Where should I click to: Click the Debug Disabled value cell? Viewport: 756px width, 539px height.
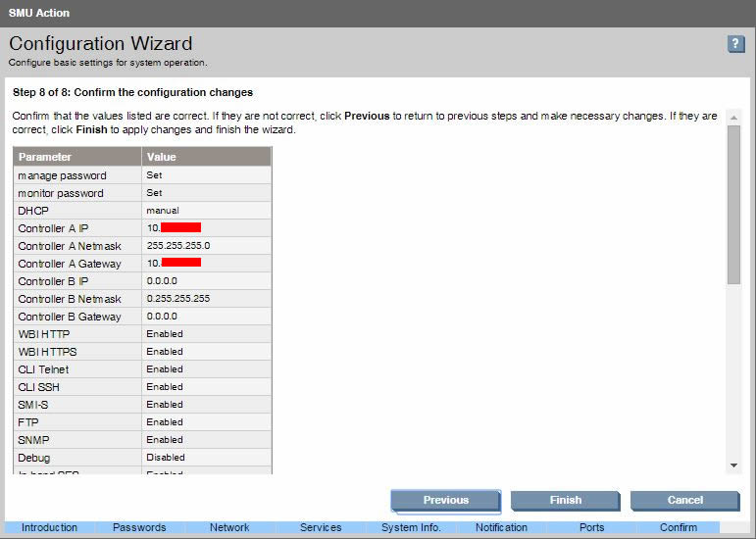point(166,458)
